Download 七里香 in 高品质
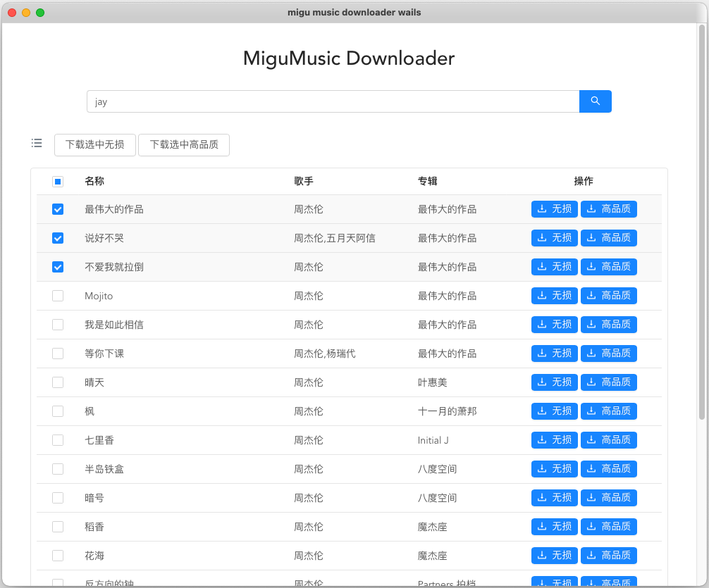This screenshot has width=709, height=588. 609,439
